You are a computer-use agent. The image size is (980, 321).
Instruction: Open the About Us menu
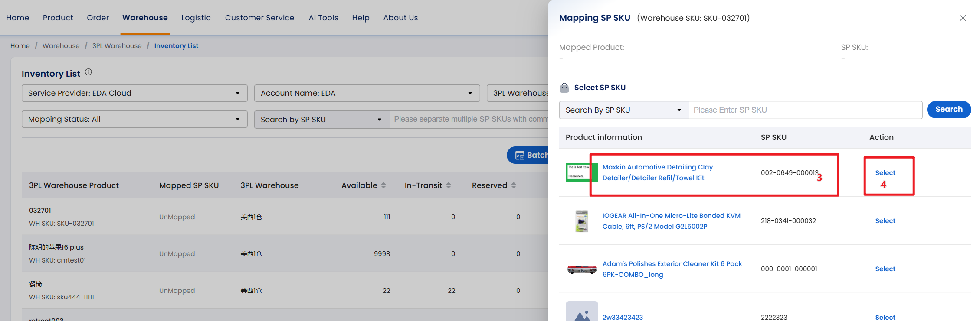pos(400,18)
